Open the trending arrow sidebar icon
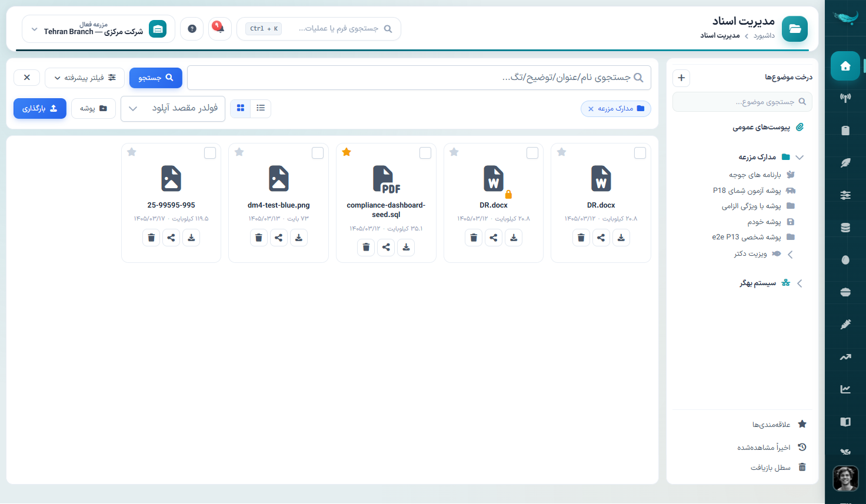Screen dimensions: 866x504 [845, 357]
